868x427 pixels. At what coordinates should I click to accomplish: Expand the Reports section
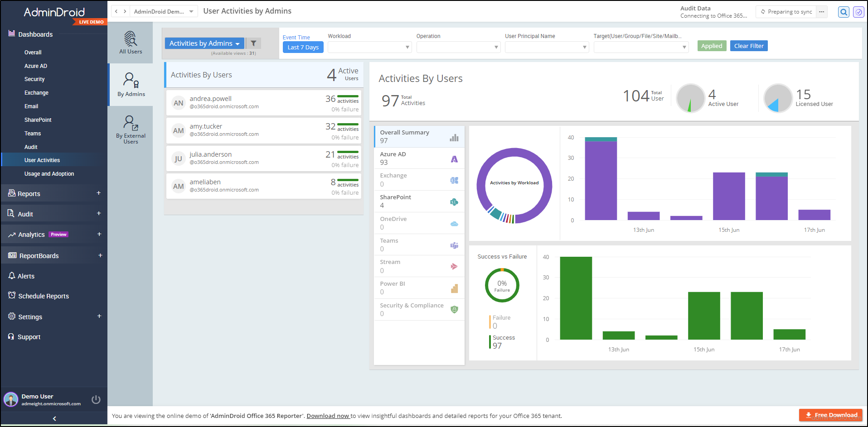pos(99,193)
